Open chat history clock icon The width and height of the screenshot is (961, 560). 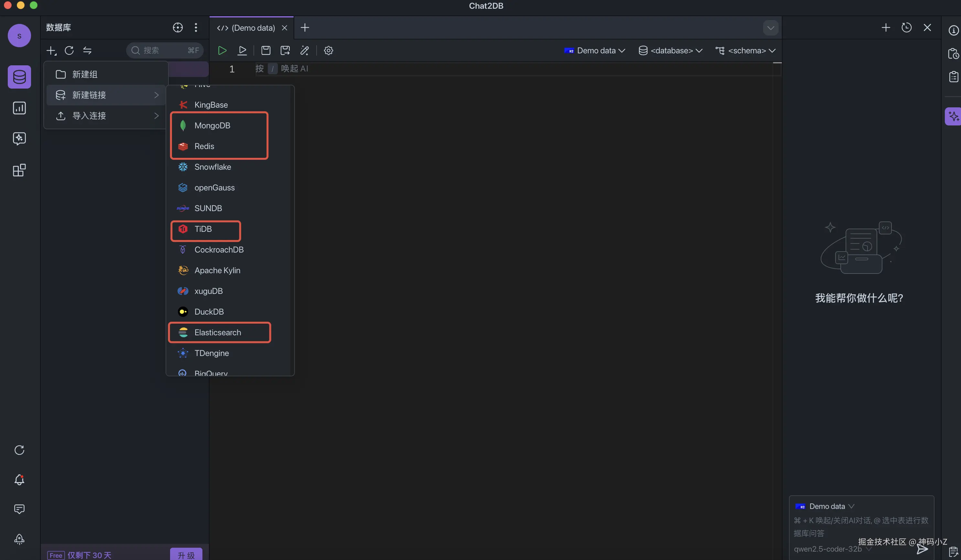tap(906, 27)
